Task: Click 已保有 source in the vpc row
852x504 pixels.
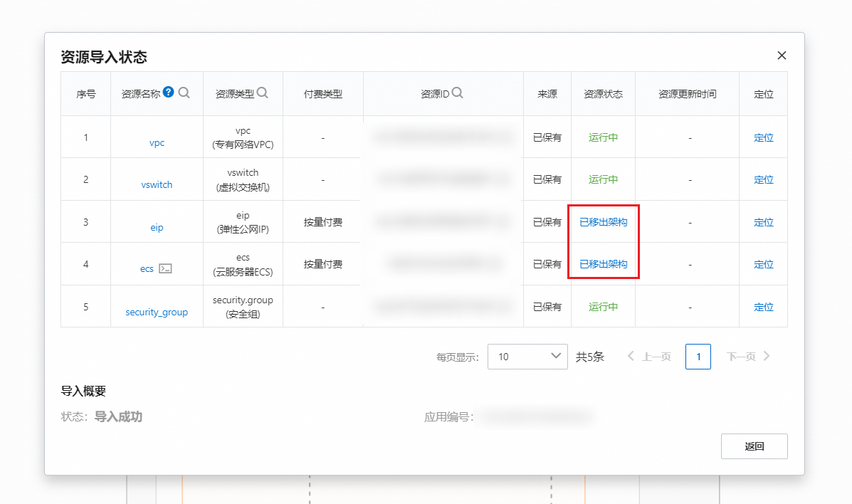Action: click(547, 138)
